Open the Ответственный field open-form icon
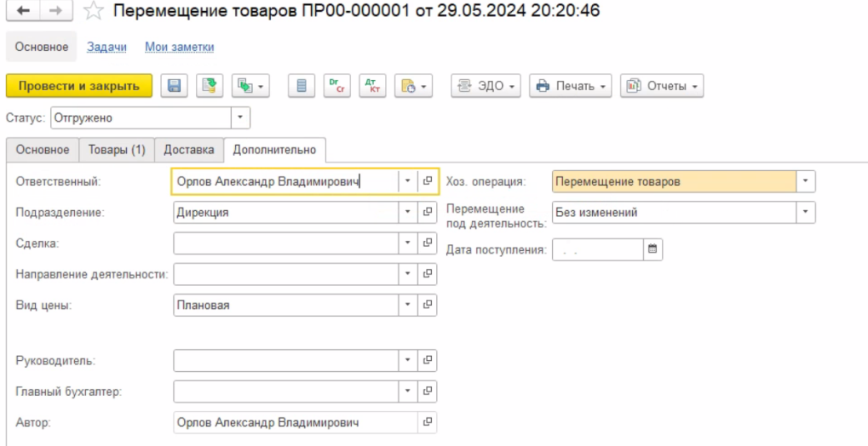The width and height of the screenshot is (868, 446). (428, 181)
